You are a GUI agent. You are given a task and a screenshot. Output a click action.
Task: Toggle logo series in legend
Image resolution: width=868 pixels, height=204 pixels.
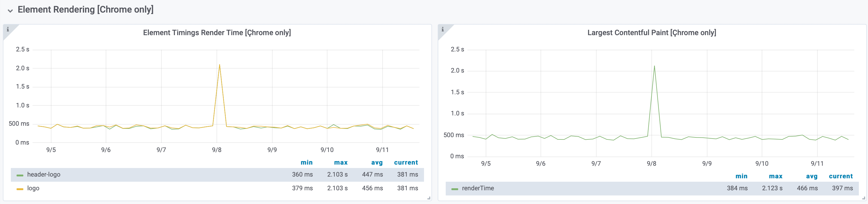click(x=33, y=188)
